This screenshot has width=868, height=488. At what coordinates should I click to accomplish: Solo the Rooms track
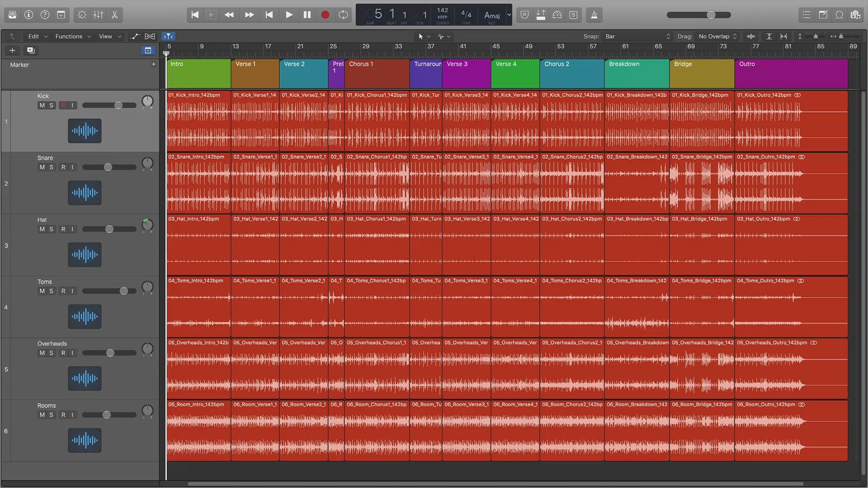click(x=51, y=415)
